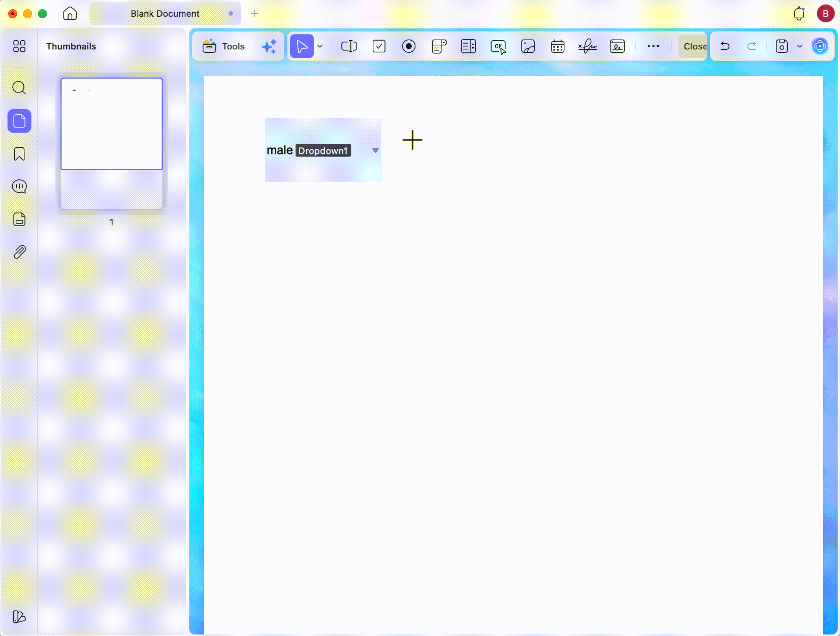Switch to the Blank Document tab
This screenshot has height=636, width=840.
pyautogui.click(x=165, y=14)
